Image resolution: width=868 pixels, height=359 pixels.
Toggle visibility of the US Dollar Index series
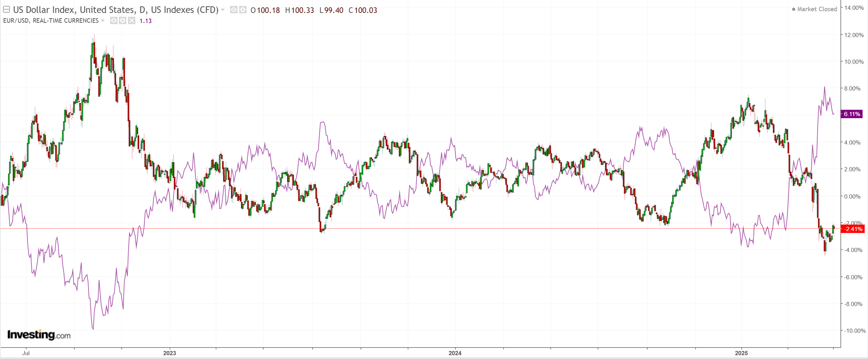(x=234, y=10)
